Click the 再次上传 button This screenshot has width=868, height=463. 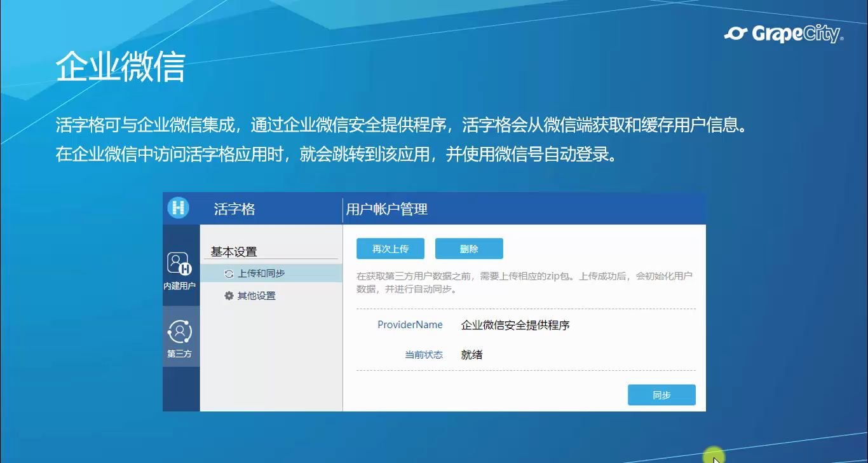coord(390,249)
